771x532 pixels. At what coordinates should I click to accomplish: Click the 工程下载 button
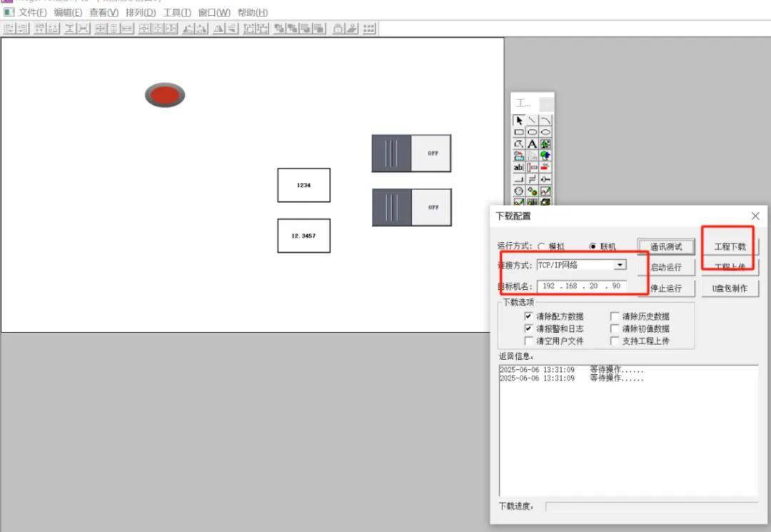click(x=730, y=246)
